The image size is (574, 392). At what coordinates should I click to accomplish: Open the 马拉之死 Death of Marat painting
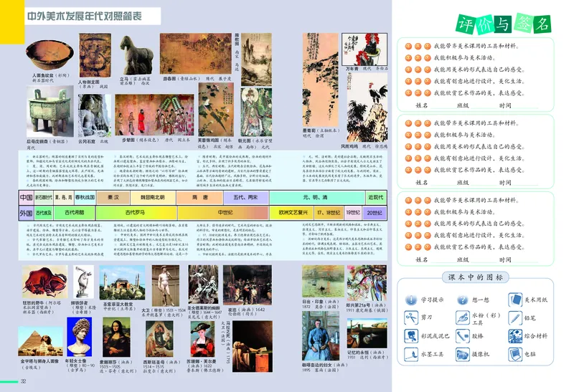click(x=253, y=347)
